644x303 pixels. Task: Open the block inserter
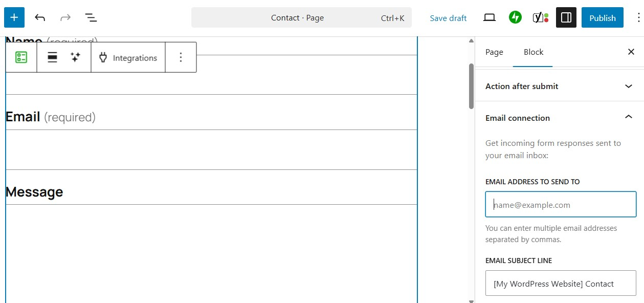[14, 17]
